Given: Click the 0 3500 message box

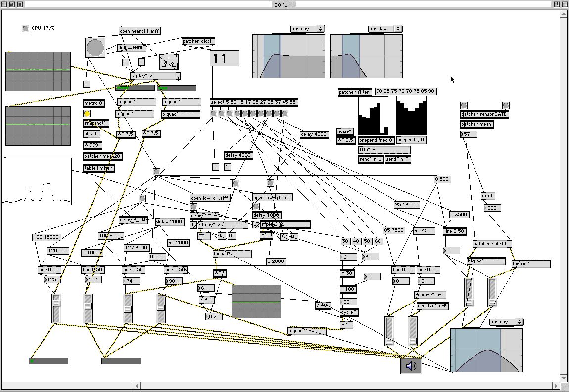Looking at the screenshot, I should [x=459, y=215].
